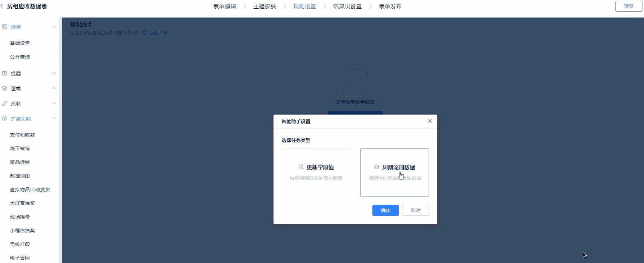Screen dimensions: 644x263
Task: Select the 更新字段值 task type card
Action: point(316,172)
